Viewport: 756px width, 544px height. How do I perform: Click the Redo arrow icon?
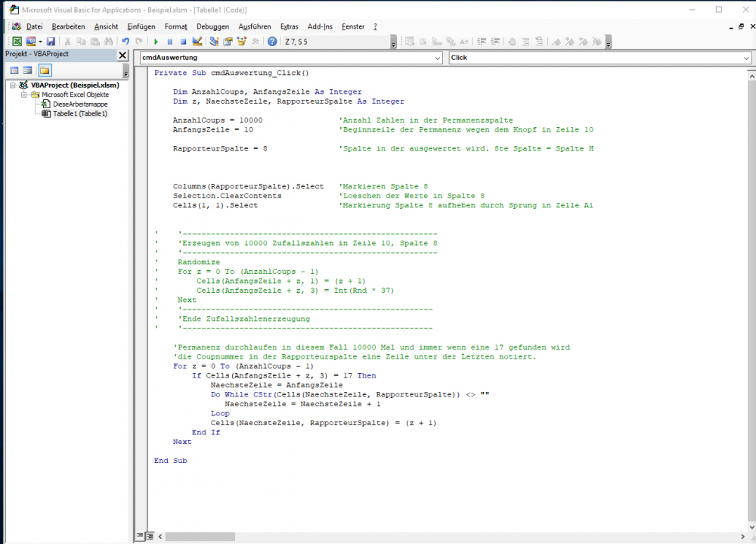pyautogui.click(x=139, y=42)
